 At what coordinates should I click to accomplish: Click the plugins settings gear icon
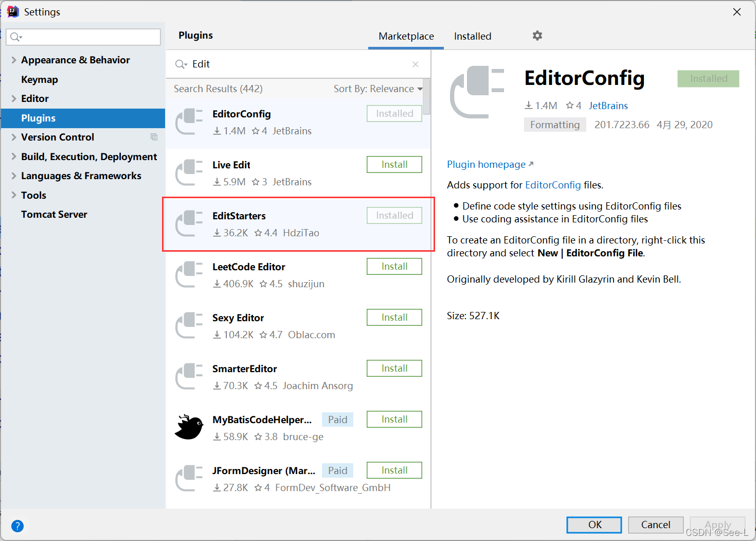click(537, 36)
